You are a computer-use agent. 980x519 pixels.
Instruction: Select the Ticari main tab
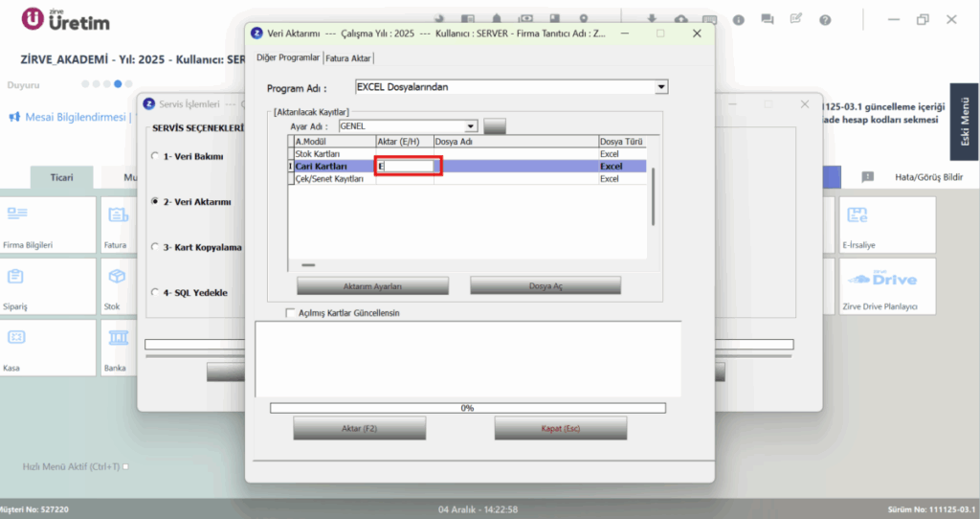pos(62,177)
